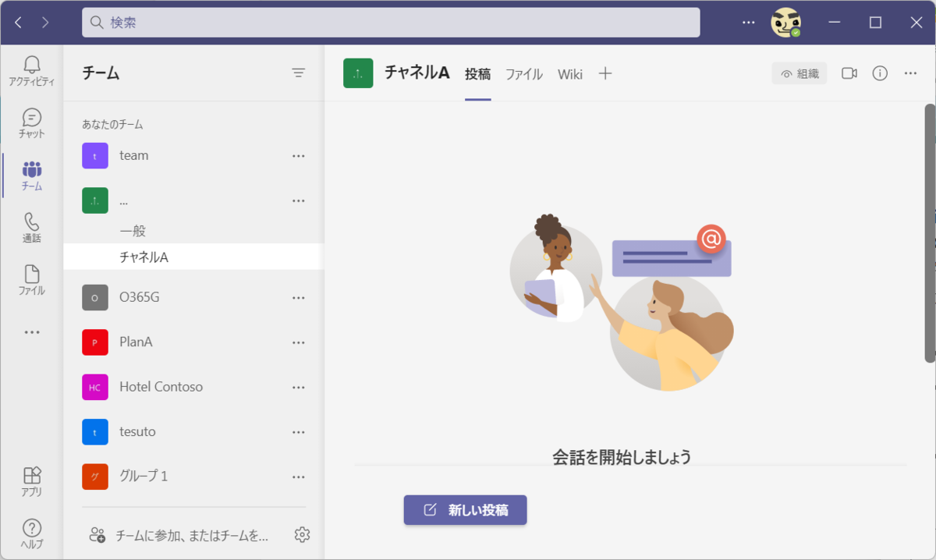Open more options for PlanA
Screen dimensions: 936x560
(x=298, y=342)
